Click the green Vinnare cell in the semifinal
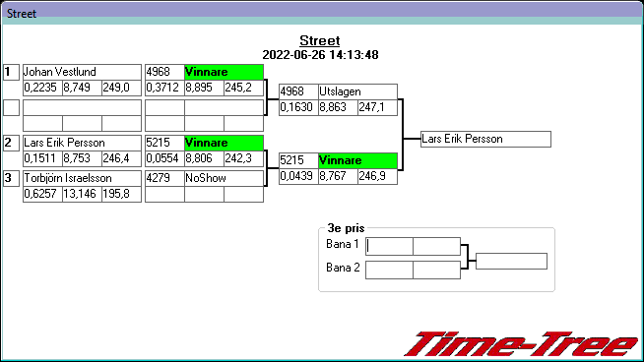 357,160
